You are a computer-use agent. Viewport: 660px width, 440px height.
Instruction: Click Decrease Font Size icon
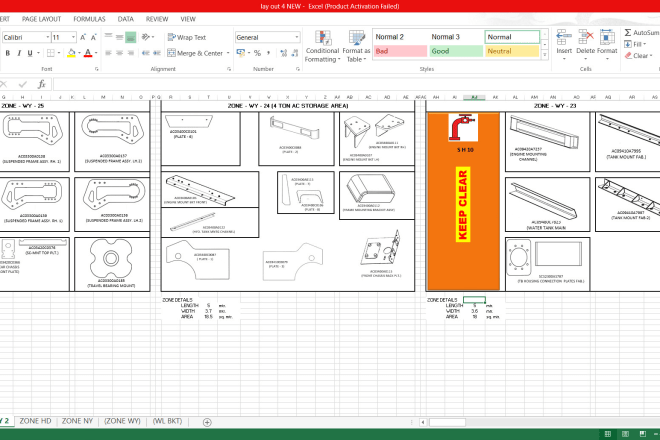[93, 37]
